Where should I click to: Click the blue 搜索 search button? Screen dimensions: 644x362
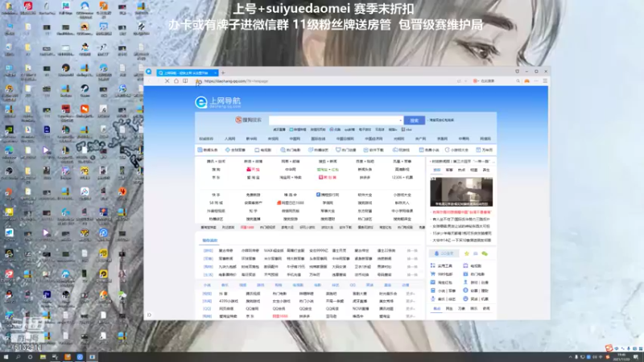(414, 120)
